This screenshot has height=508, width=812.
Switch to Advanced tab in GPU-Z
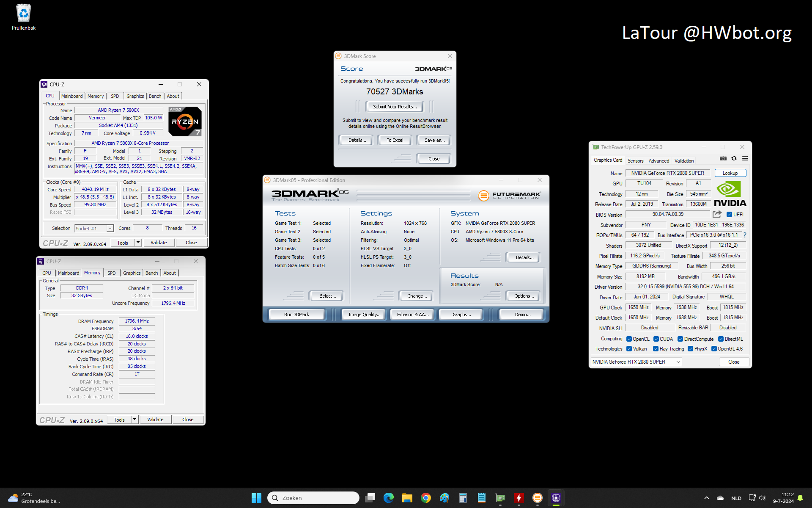pos(659,161)
